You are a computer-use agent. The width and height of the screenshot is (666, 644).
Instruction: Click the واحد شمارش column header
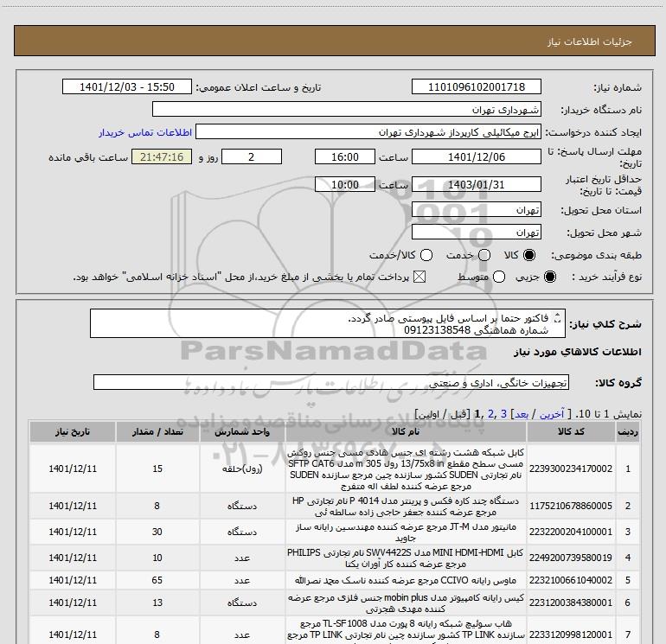(242, 431)
